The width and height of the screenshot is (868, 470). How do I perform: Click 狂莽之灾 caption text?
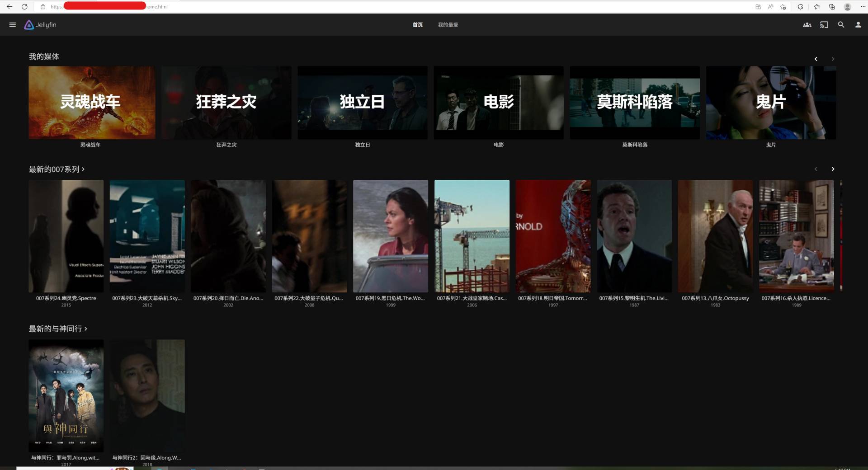(x=226, y=145)
